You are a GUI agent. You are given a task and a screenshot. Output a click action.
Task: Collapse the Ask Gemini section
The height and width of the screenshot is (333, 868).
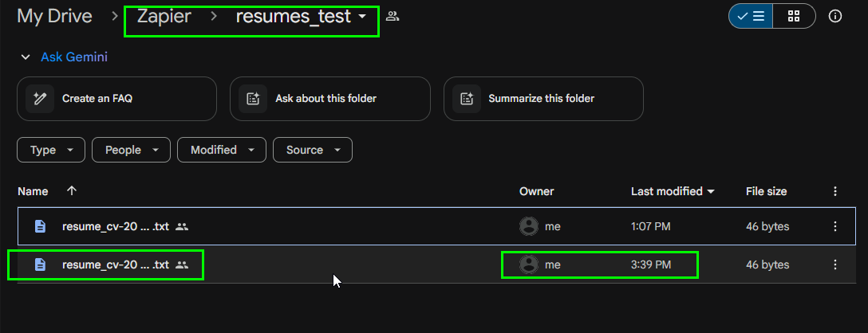coord(25,57)
